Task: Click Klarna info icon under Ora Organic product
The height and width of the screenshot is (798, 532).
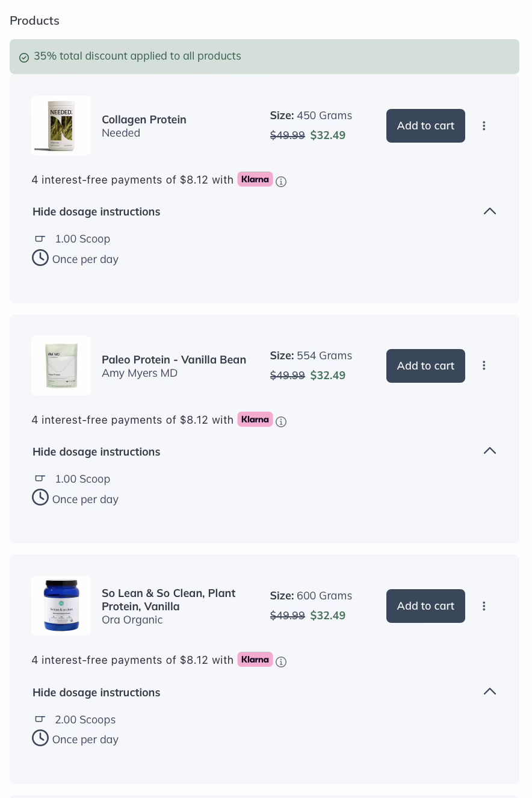Action: pos(281,661)
